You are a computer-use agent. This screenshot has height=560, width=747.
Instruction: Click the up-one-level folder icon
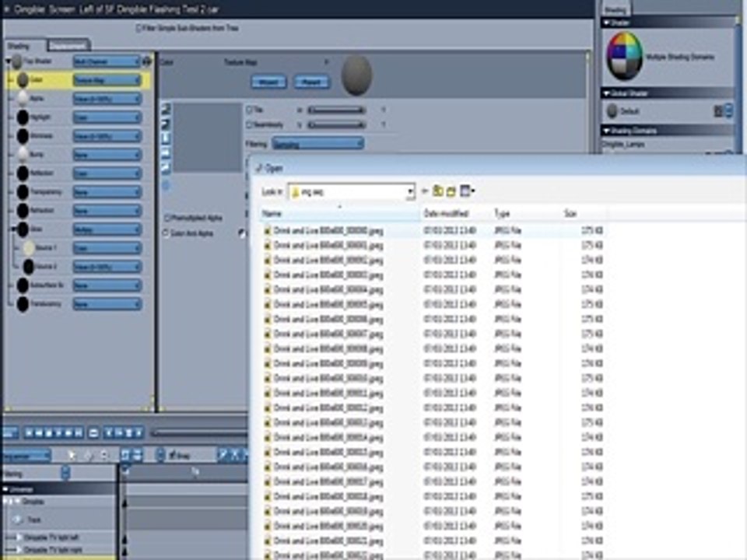(438, 191)
